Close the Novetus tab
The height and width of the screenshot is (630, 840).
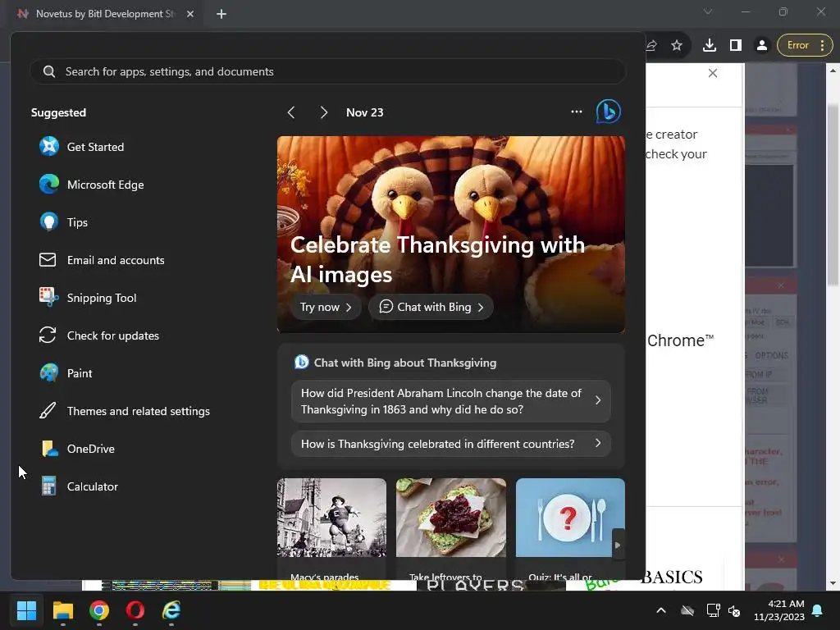(x=190, y=14)
